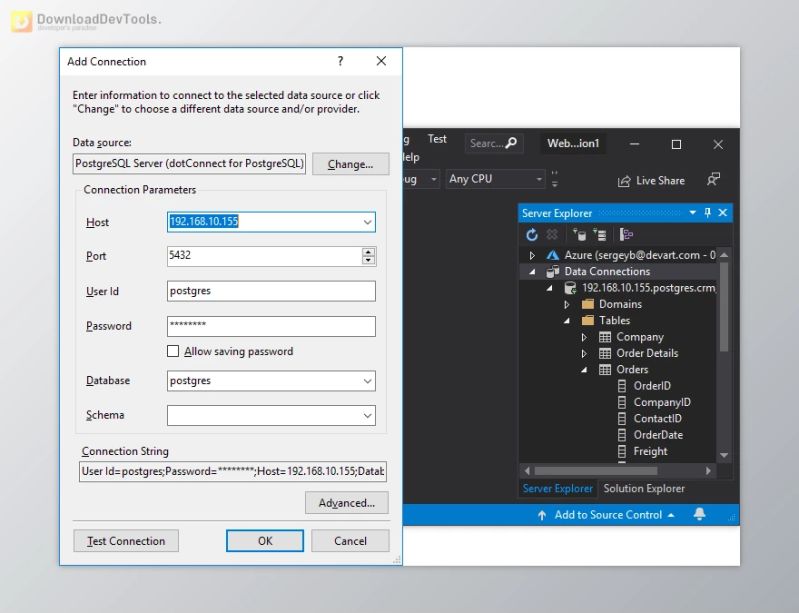Expand the Company table
This screenshot has width=799, height=613.
click(584, 337)
